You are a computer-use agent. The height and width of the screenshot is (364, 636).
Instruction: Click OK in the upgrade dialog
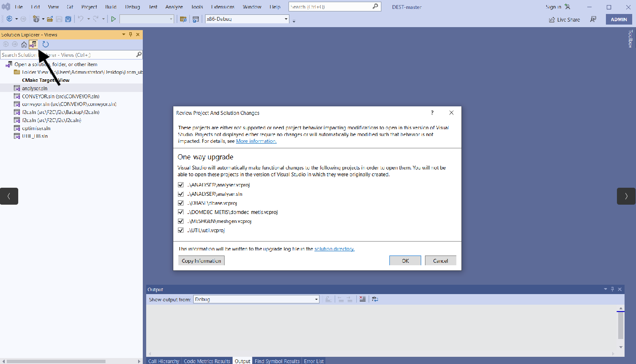[405, 261]
